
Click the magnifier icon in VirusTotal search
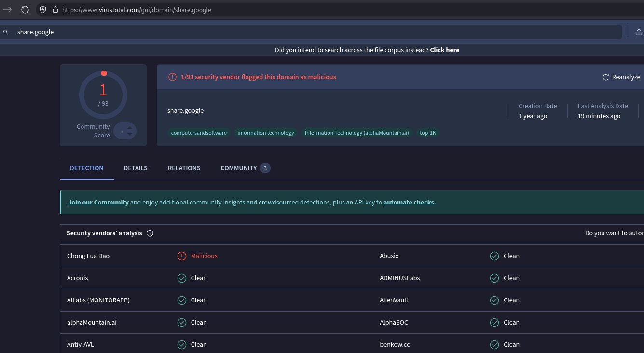click(6, 32)
